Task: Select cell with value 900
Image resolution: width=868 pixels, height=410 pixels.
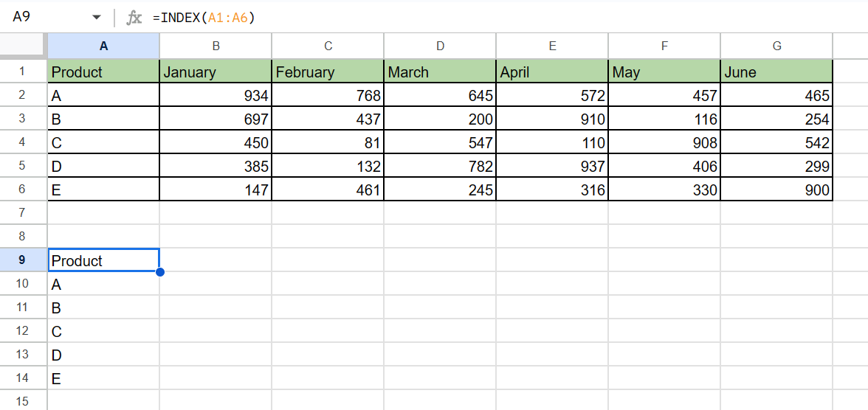Action: pos(776,190)
